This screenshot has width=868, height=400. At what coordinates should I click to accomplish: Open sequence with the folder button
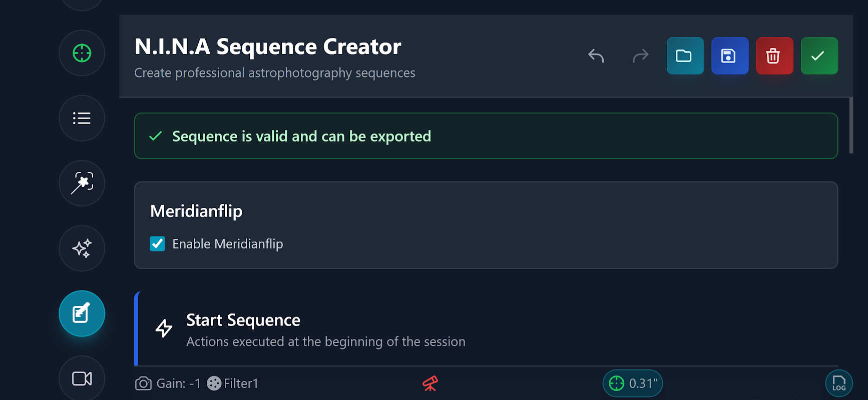pyautogui.click(x=685, y=56)
